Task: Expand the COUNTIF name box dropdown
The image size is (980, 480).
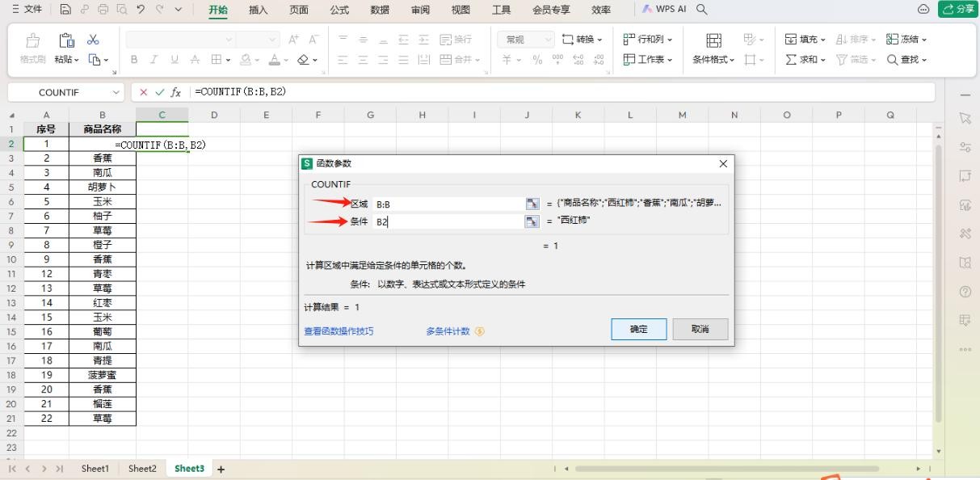Action: click(116, 92)
